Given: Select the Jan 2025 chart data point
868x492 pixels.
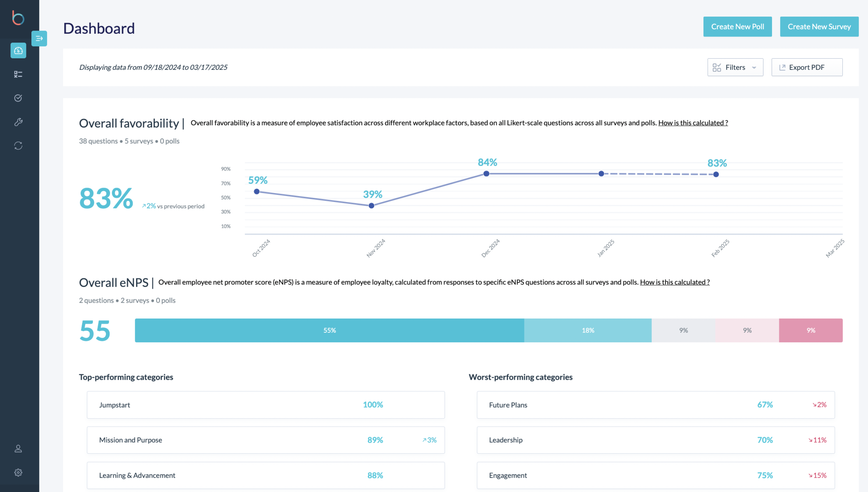Looking at the screenshot, I should point(601,174).
